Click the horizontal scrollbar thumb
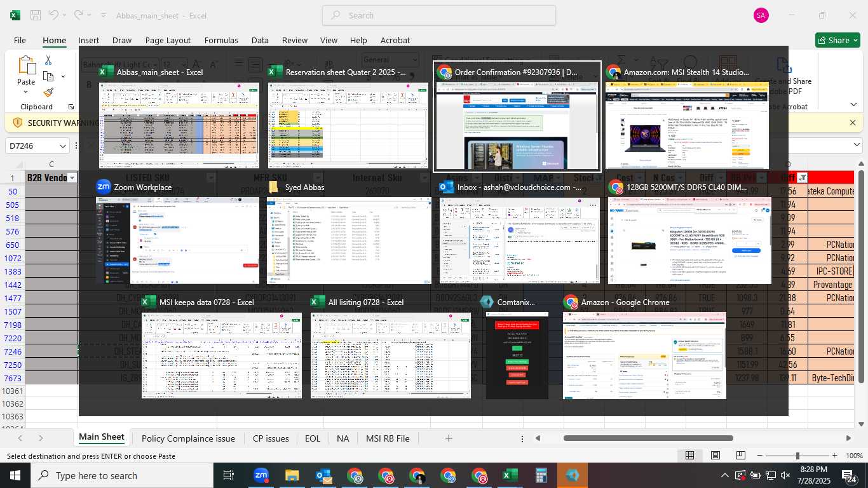The image size is (868, 488). point(648,438)
